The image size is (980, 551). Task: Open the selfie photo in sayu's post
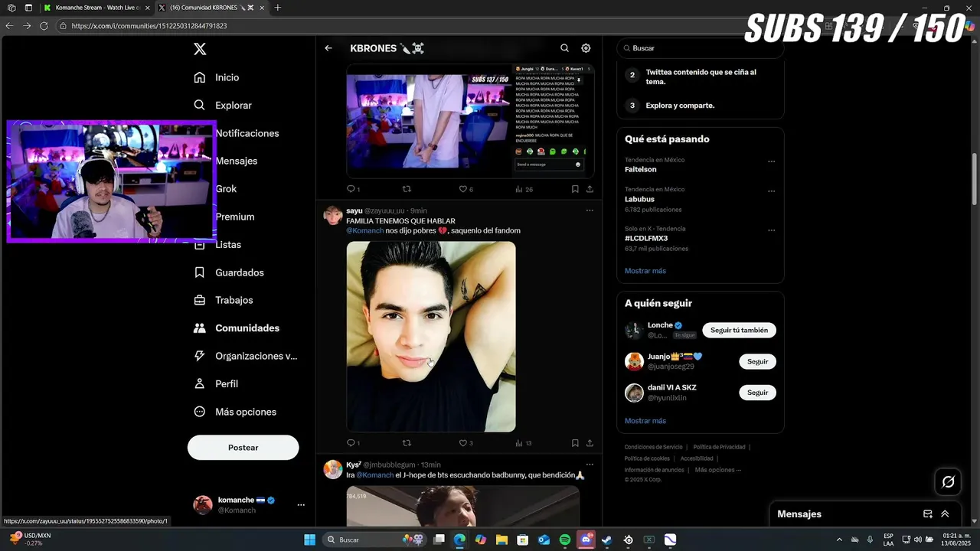pyautogui.click(x=431, y=337)
